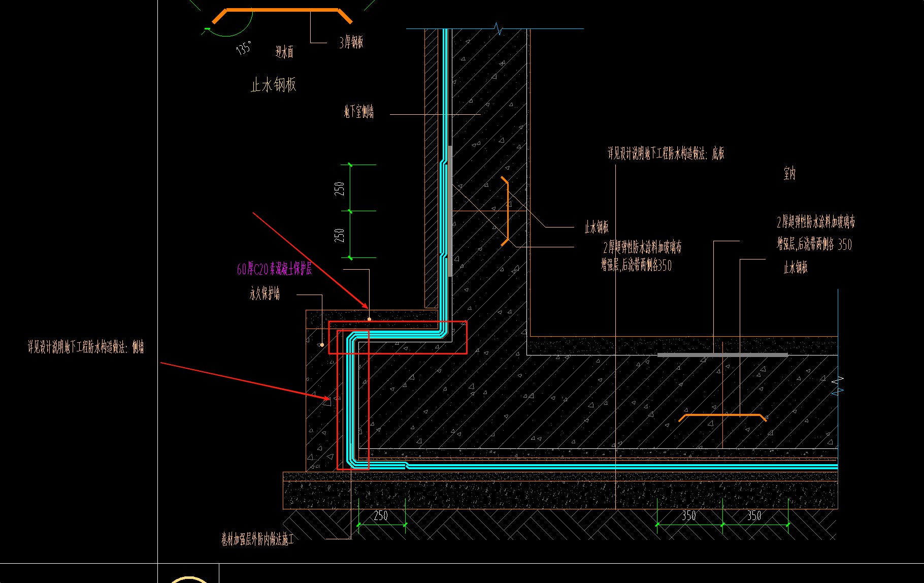The height and width of the screenshot is (583, 924).
Task: Click the 室内 label
Action: pyautogui.click(x=789, y=174)
